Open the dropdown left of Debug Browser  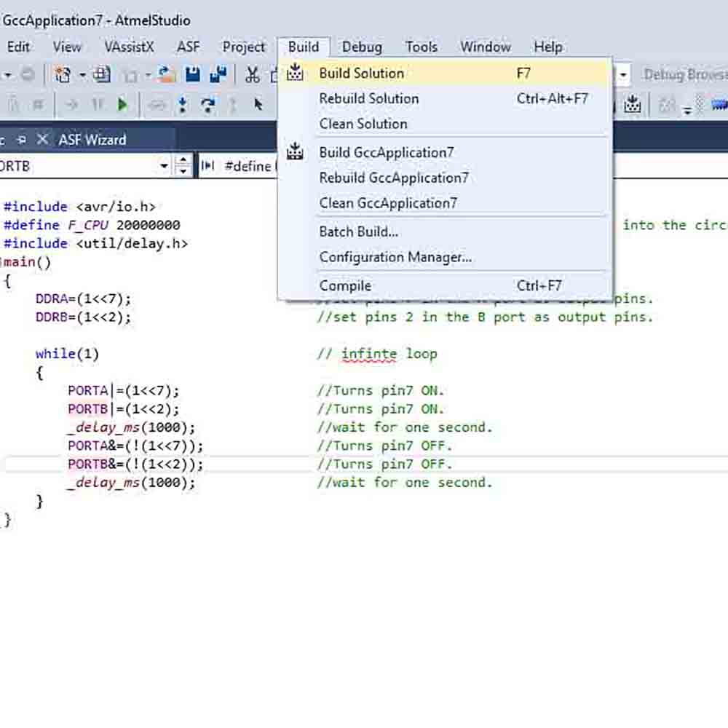pos(623,74)
